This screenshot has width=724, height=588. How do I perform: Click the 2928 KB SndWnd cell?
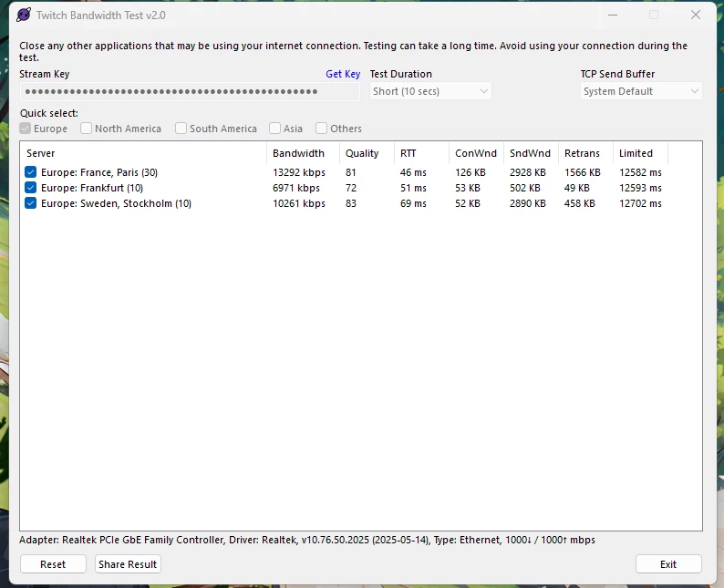(x=528, y=172)
